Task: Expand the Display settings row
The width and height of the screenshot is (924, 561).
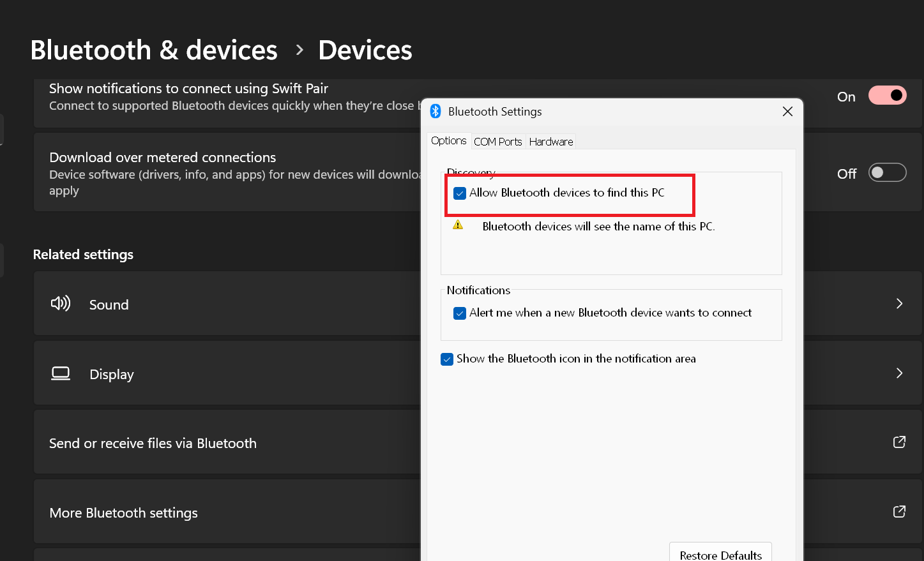Action: (x=899, y=373)
